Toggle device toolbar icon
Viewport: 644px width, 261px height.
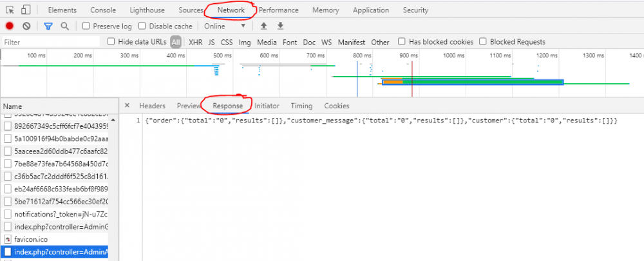click(x=26, y=10)
